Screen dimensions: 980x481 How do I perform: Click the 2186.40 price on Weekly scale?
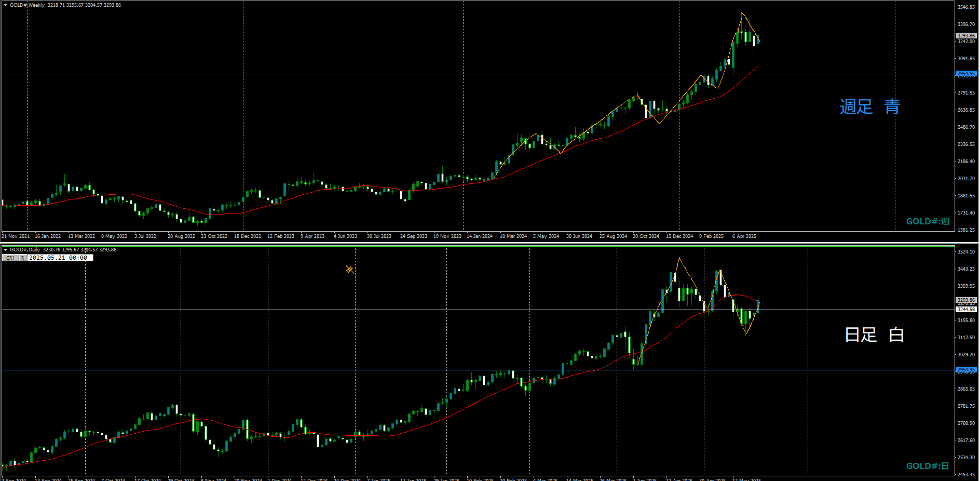click(x=966, y=162)
